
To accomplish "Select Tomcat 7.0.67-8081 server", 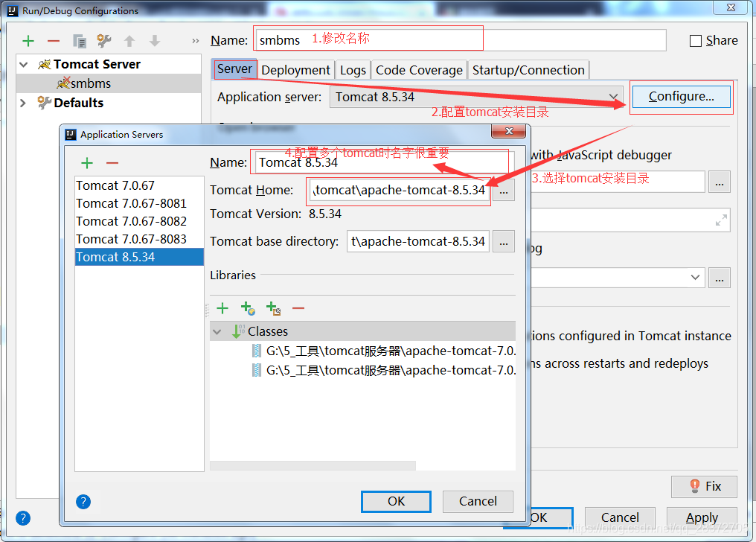I will [x=139, y=203].
